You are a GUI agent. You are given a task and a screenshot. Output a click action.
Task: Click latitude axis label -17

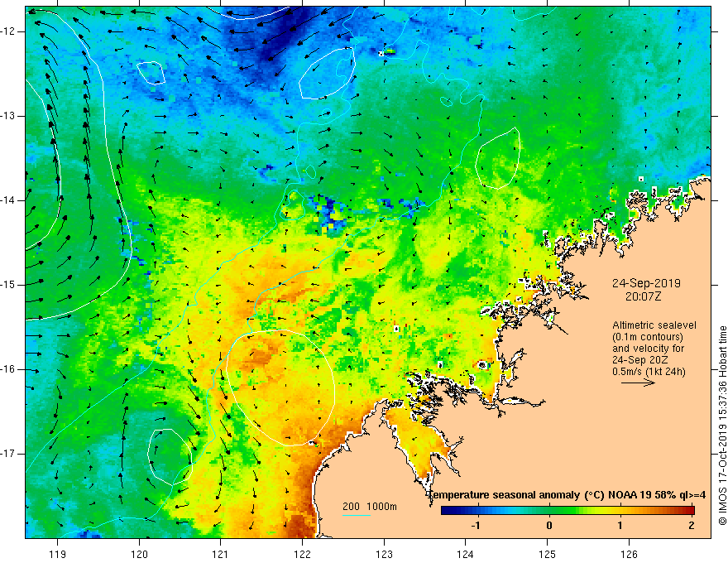8,454
